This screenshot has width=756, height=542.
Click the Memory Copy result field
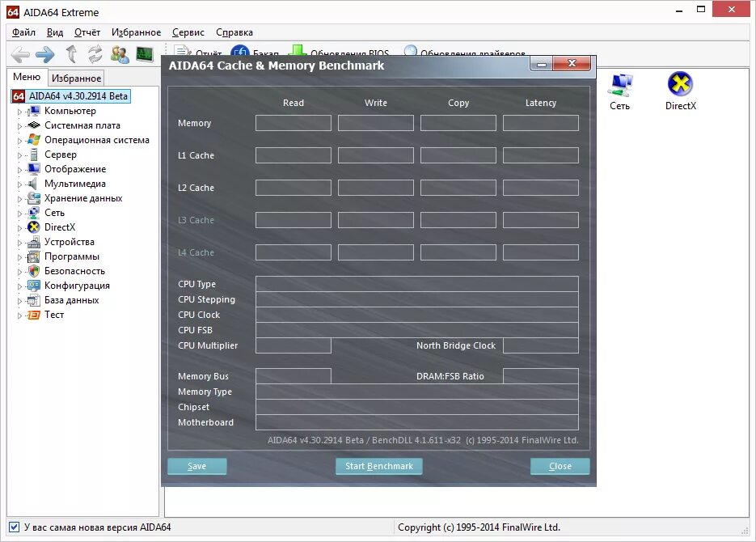coord(458,123)
